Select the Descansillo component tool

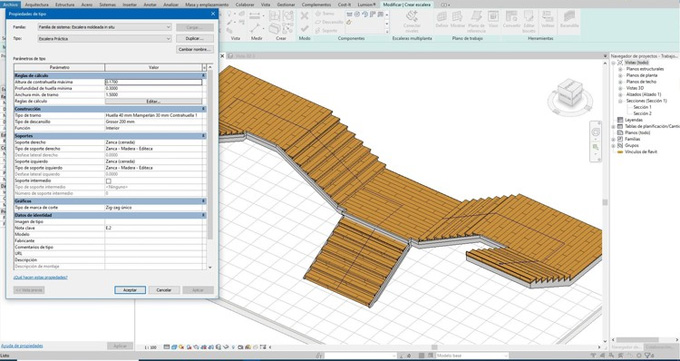tap(329, 22)
